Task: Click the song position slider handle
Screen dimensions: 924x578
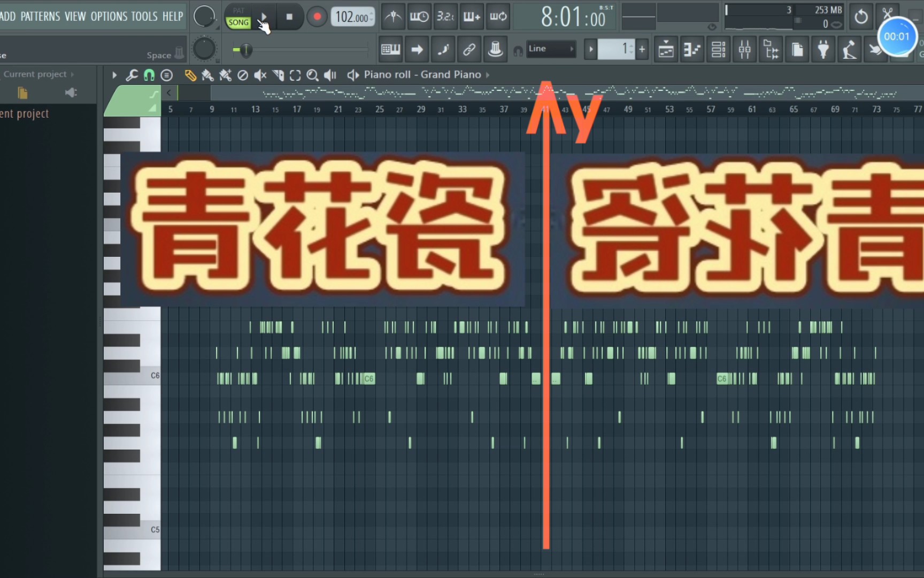Action: pyautogui.click(x=245, y=50)
